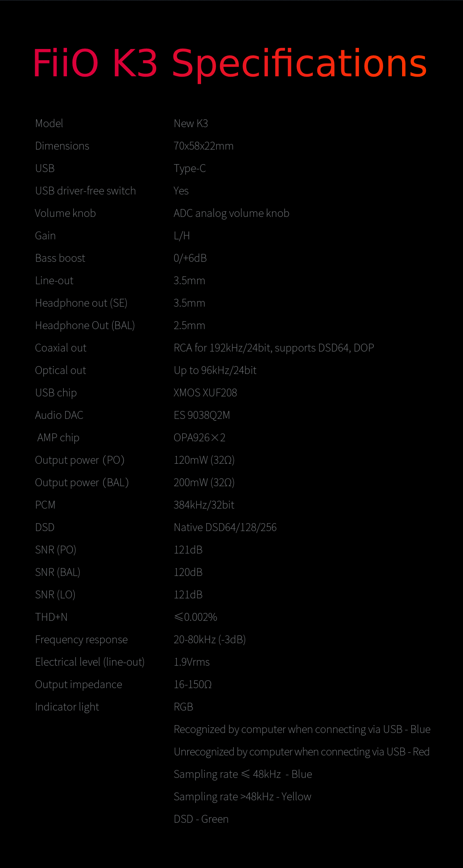The height and width of the screenshot is (868, 463).
Task: Click the Model label
Action: (49, 123)
